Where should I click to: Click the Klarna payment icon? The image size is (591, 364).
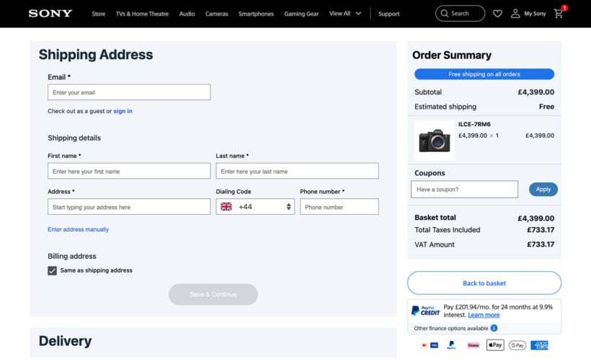(473, 345)
